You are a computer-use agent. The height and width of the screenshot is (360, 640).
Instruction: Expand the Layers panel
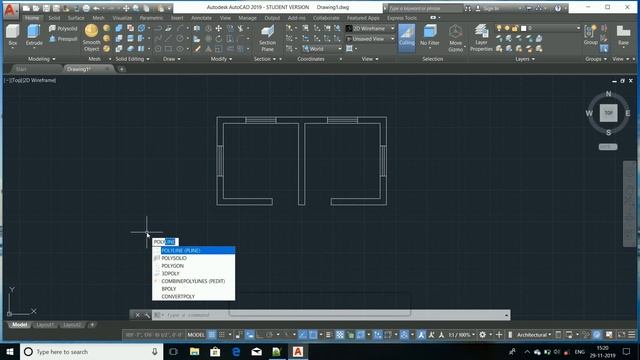click(x=525, y=59)
